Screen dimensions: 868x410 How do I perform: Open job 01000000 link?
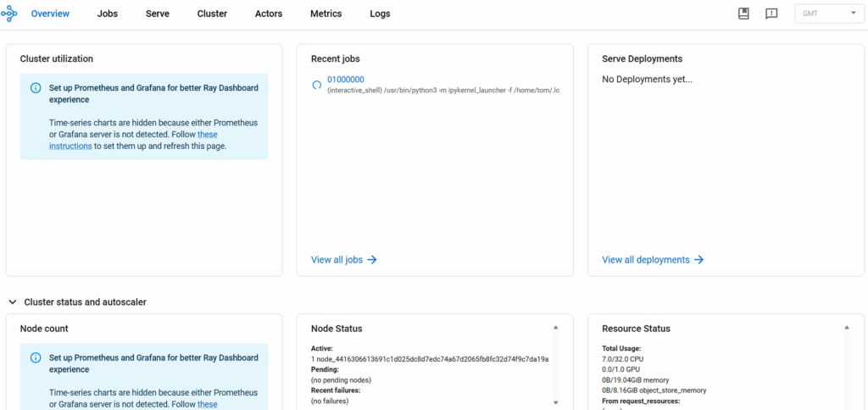(346, 80)
